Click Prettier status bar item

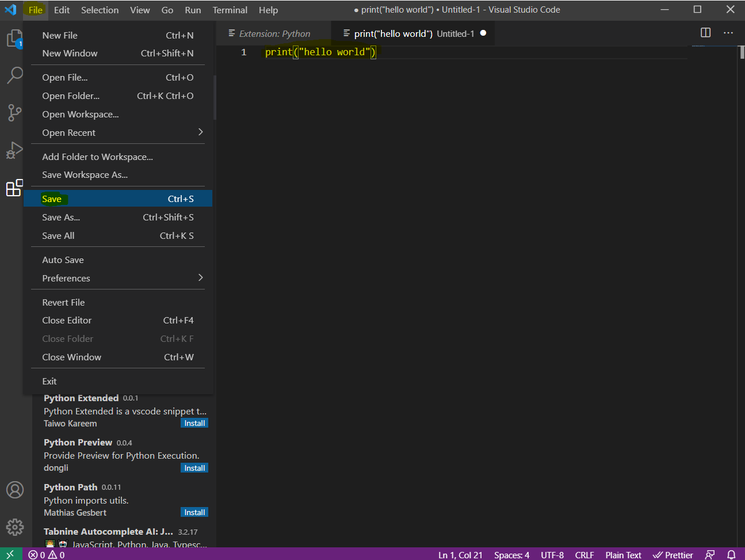point(673,555)
